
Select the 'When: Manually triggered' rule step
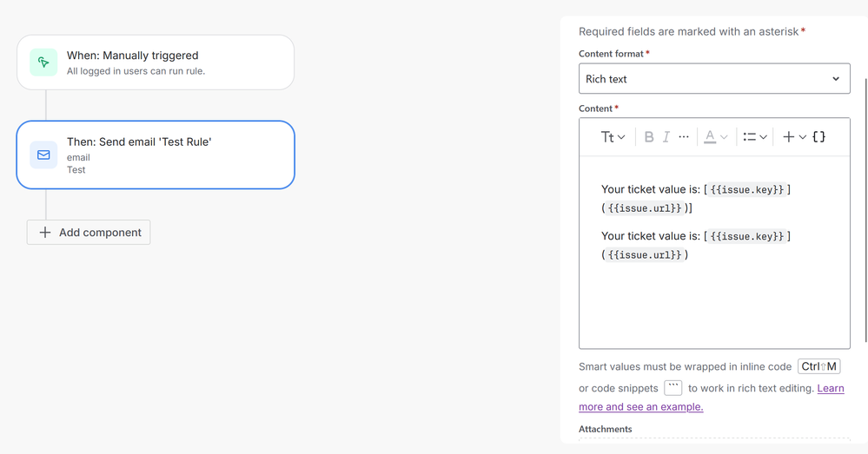pyautogui.click(x=156, y=63)
